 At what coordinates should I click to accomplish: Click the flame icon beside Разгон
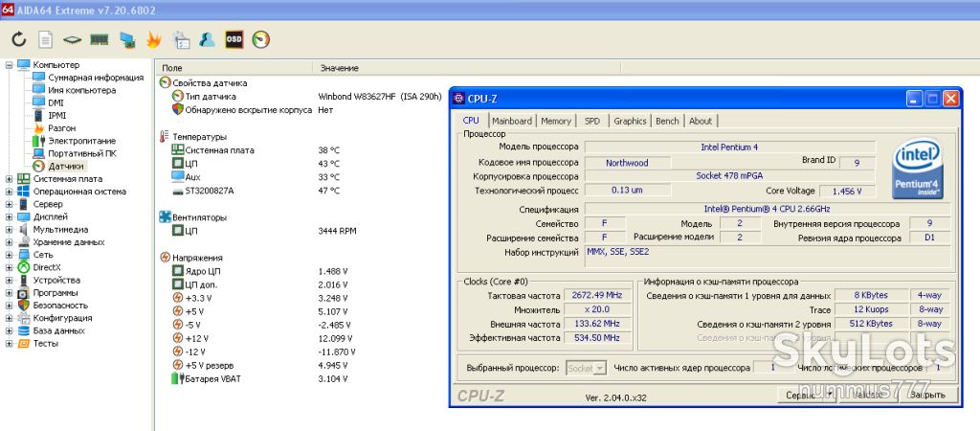pos(38,127)
